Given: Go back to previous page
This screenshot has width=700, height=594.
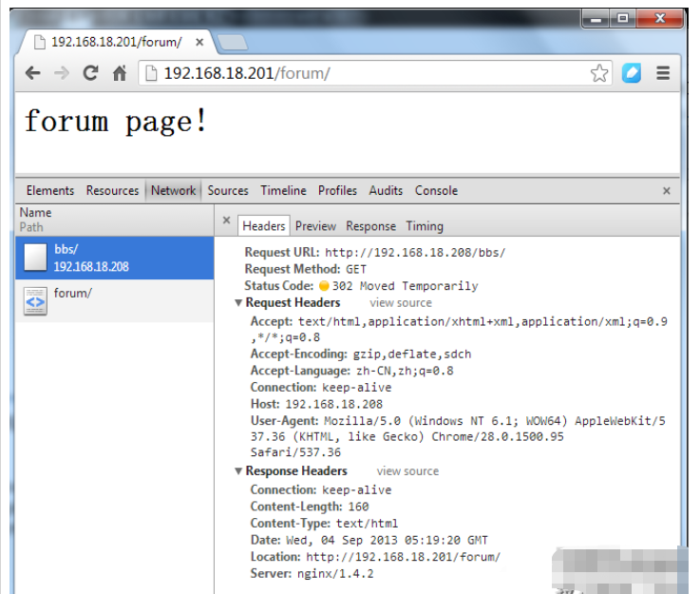Looking at the screenshot, I should coord(33,73).
